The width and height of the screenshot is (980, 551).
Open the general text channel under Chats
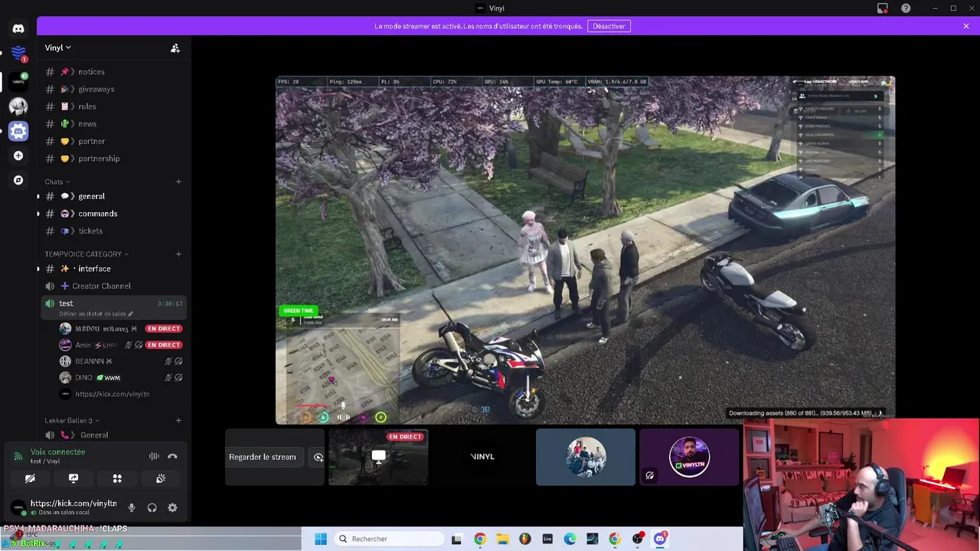click(112, 196)
